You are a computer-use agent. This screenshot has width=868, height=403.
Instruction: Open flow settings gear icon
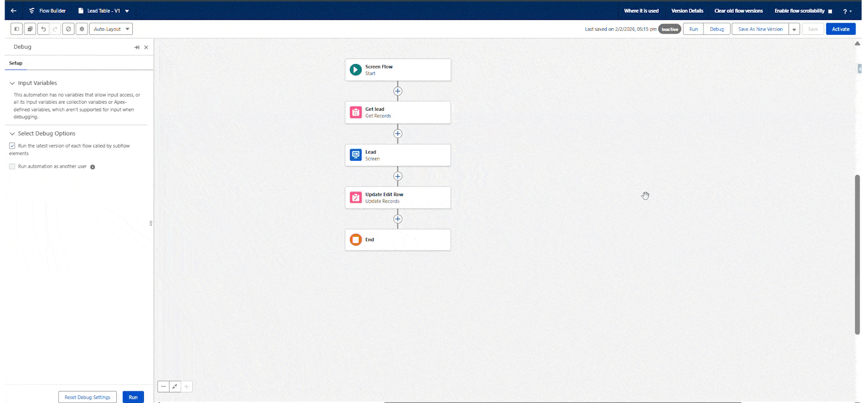pos(82,29)
